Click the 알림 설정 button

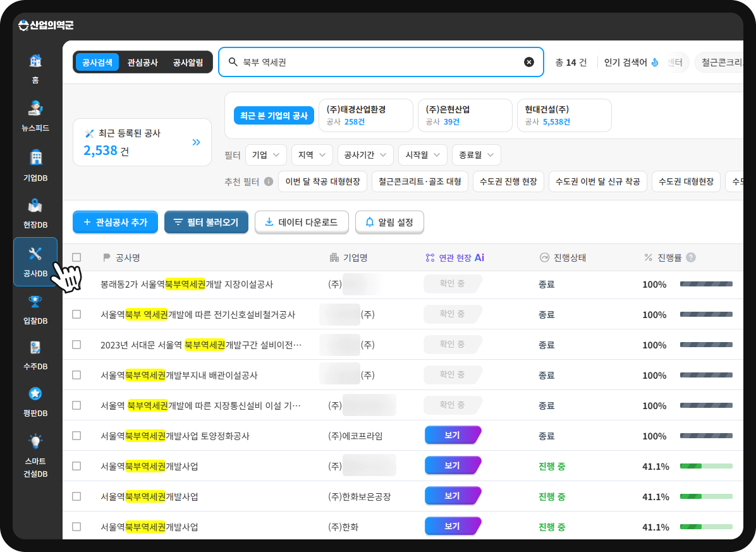coord(389,222)
